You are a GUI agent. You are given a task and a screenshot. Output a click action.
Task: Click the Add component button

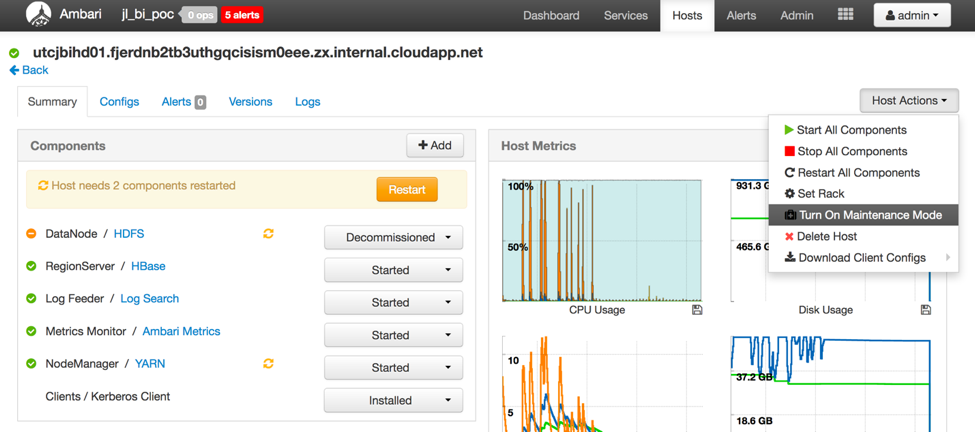(x=434, y=145)
